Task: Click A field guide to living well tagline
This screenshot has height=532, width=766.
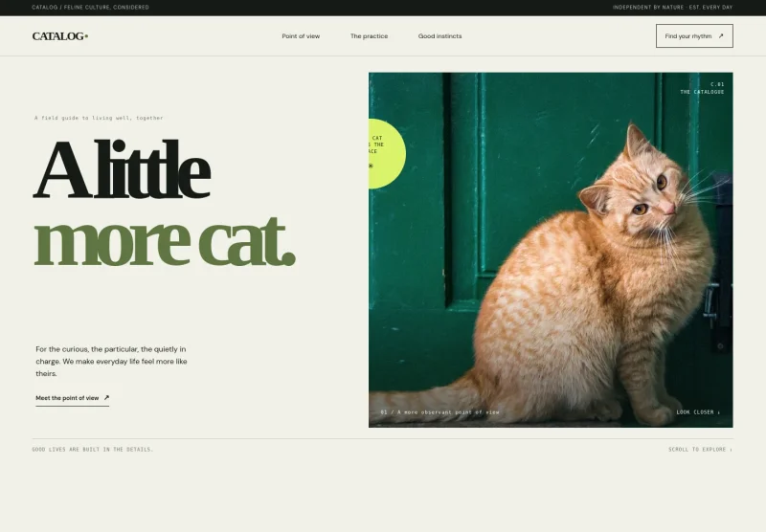Action: coord(99,118)
